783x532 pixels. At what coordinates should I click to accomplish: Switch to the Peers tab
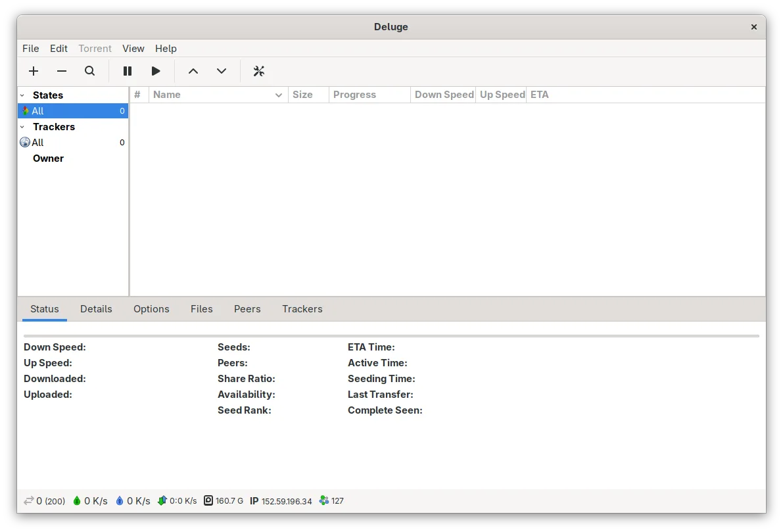click(247, 308)
